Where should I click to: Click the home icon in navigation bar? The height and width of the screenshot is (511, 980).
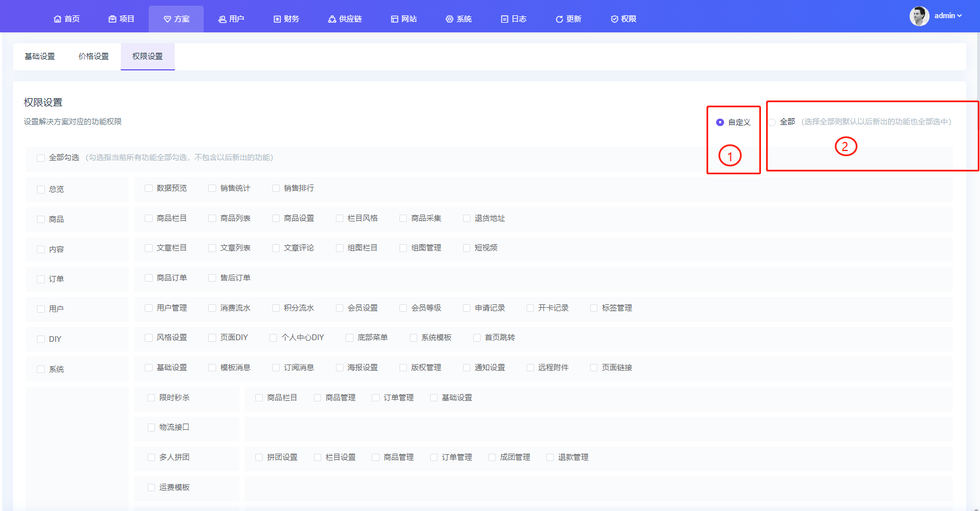(x=57, y=19)
